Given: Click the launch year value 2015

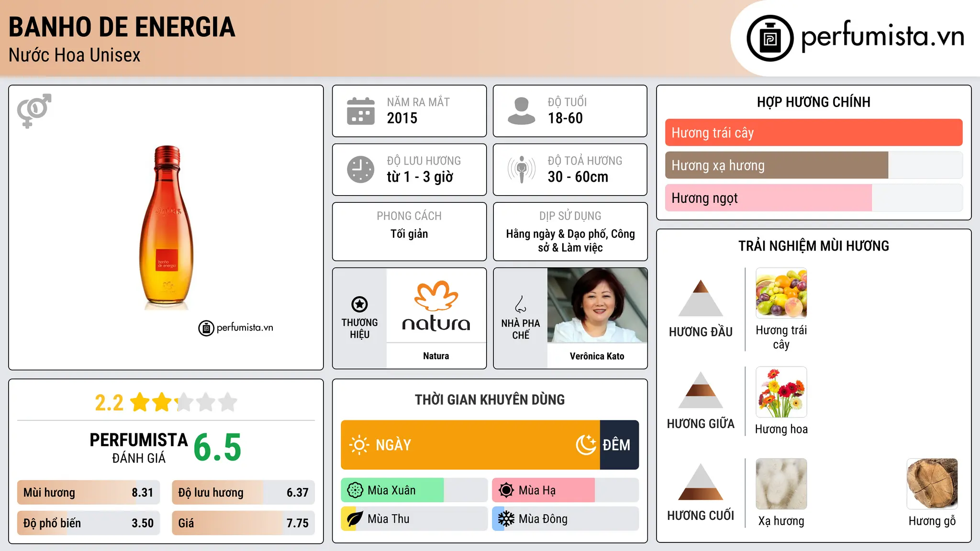Looking at the screenshot, I should (402, 118).
